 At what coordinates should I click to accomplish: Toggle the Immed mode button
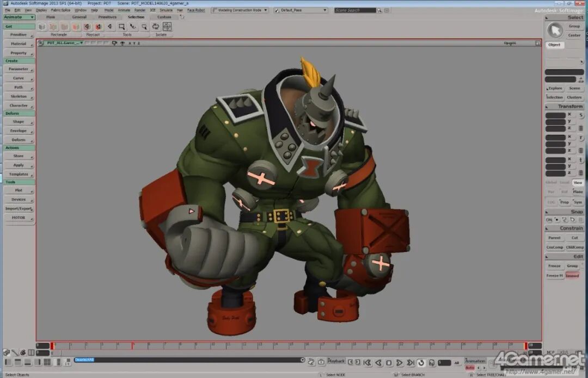572,276
